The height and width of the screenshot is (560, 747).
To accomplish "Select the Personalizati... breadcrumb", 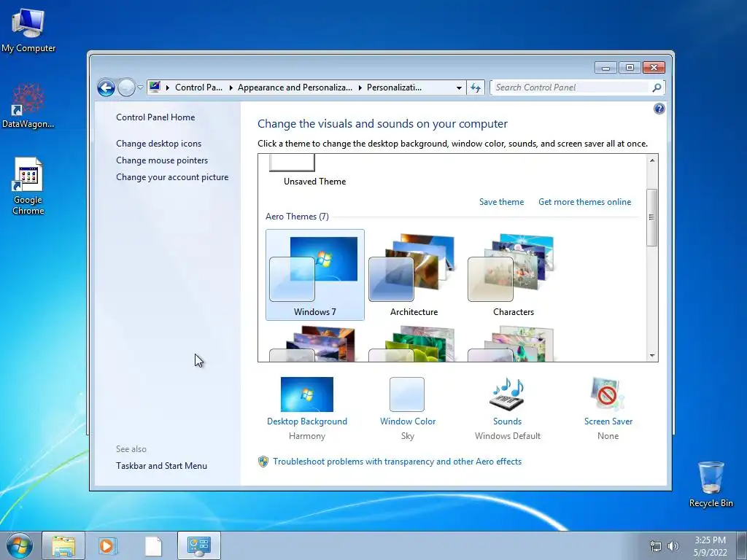I will pyautogui.click(x=394, y=87).
